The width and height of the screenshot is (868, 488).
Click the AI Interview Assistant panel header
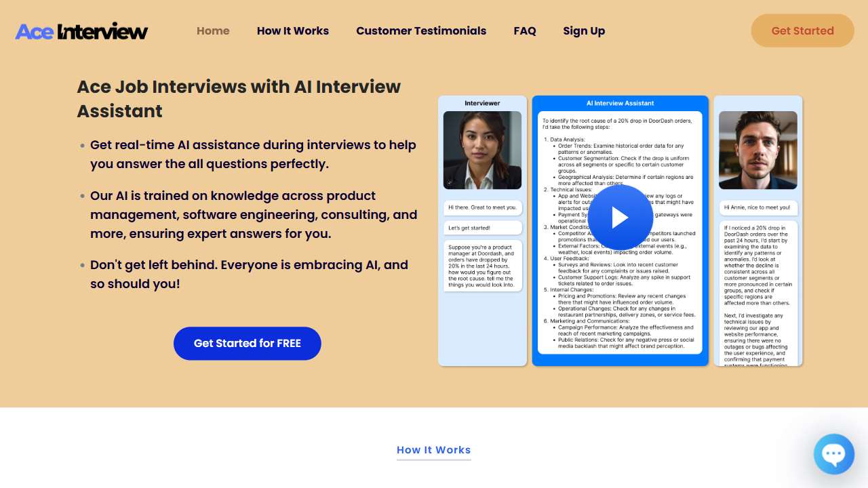click(x=620, y=103)
